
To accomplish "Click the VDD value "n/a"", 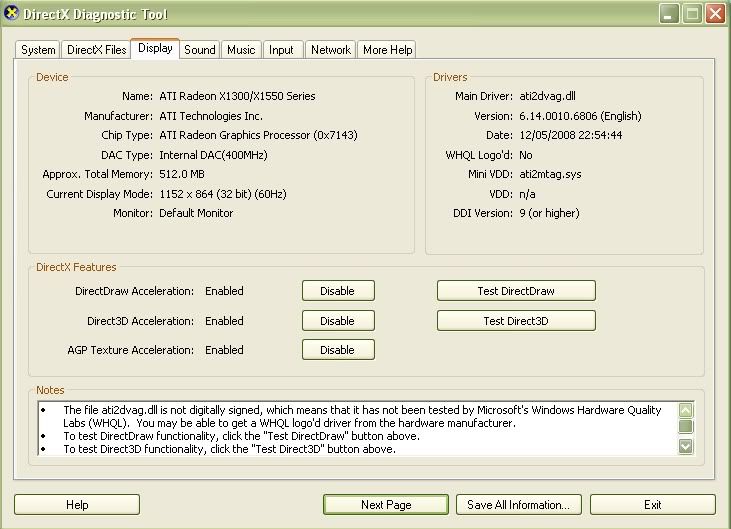I will pos(527,194).
